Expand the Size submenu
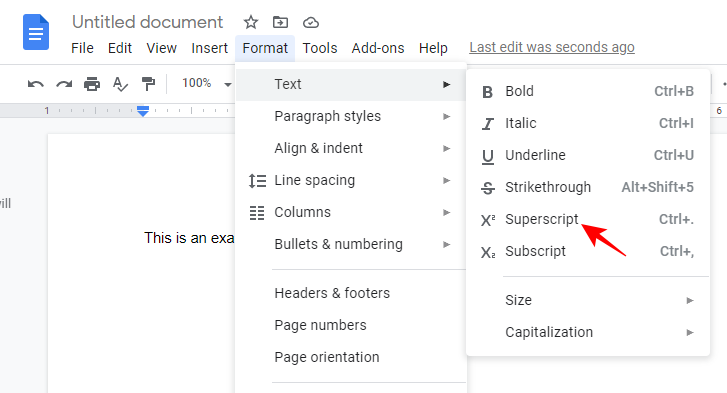727x393 pixels. [588, 300]
